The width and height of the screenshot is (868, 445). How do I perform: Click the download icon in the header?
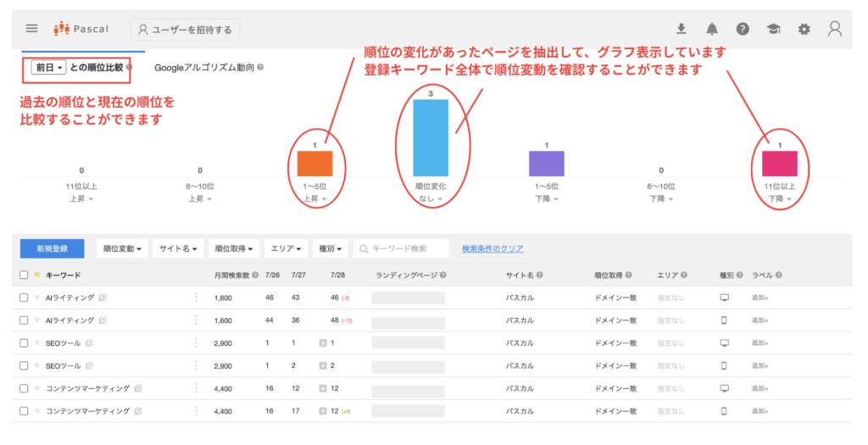[x=682, y=29]
